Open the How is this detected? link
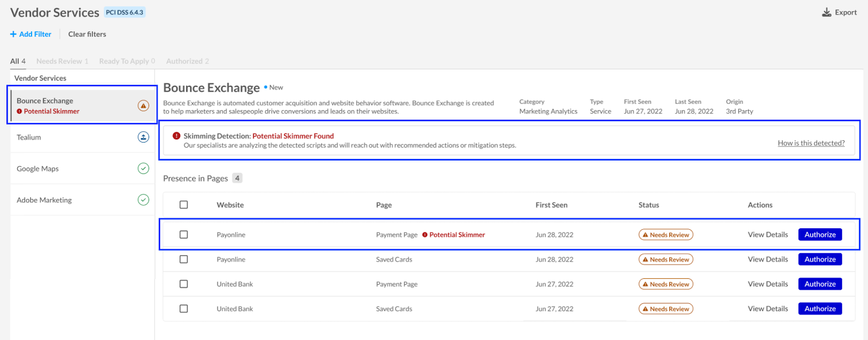The width and height of the screenshot is (868, 340). tap(811, 143)
